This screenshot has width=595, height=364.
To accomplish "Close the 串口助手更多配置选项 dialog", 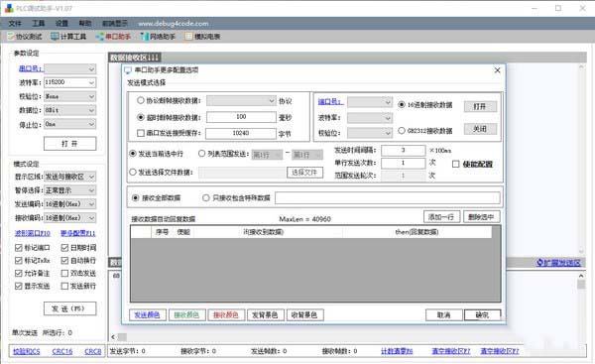I will click(498, 70).
